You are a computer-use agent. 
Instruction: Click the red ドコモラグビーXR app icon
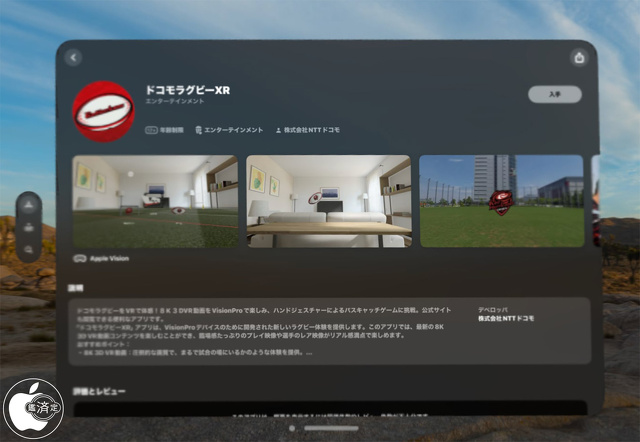(x=104, y=111)
